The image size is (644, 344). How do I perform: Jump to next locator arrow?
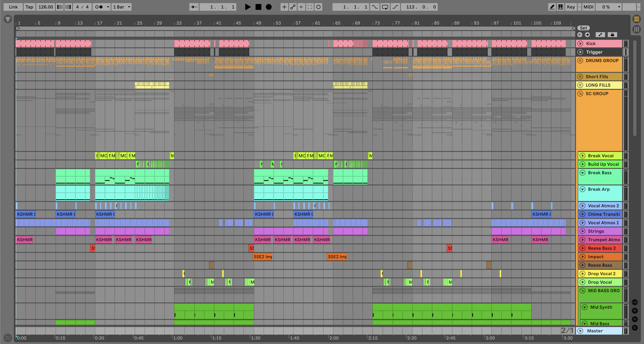click(x=587, y=35)
